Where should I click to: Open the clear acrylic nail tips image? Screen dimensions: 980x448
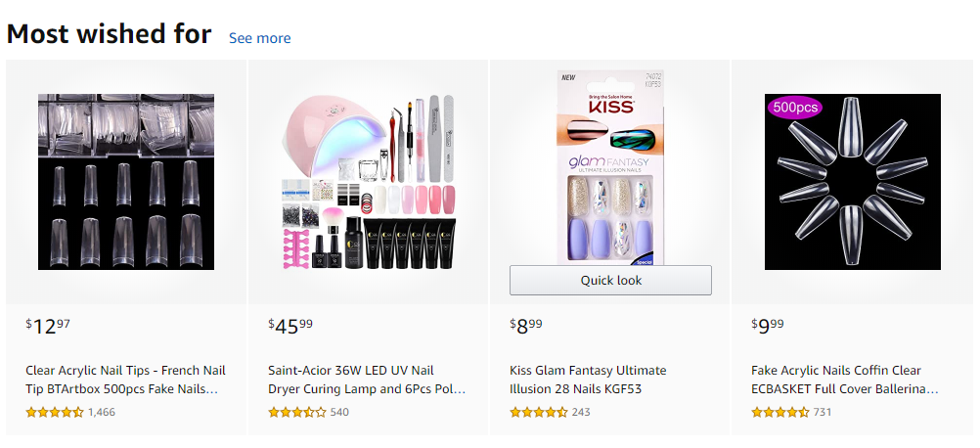[x=126, y=182]
